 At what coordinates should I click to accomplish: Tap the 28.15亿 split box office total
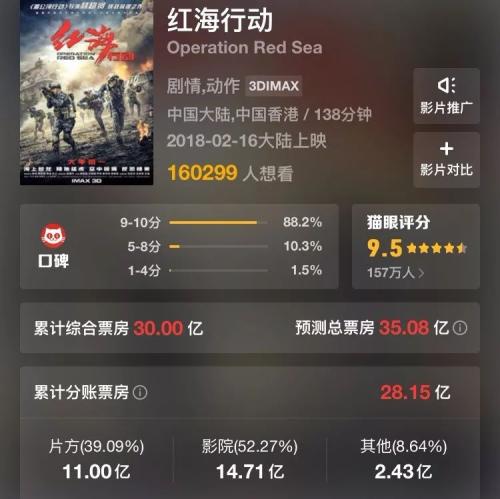[415, 392]
